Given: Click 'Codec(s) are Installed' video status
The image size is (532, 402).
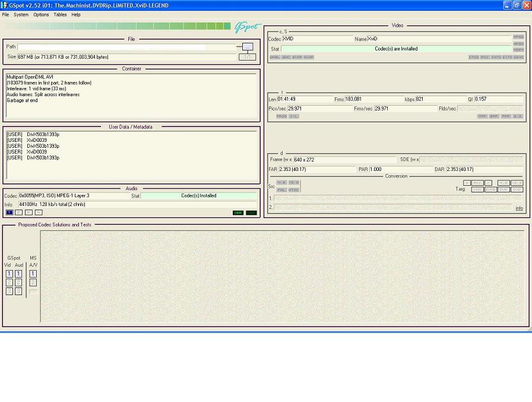Looking at the screenshot, I should (396, 49).
